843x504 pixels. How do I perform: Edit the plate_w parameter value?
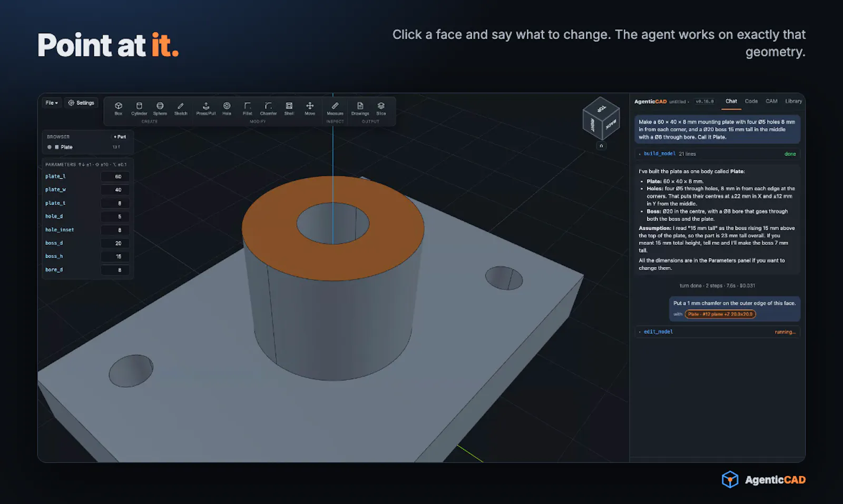pos(115,190)
